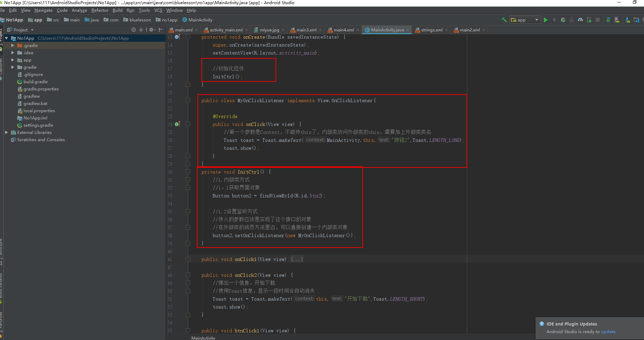Click the no1app breadcrumb in navigation bar
644x340 pixels.
(167, 20)
